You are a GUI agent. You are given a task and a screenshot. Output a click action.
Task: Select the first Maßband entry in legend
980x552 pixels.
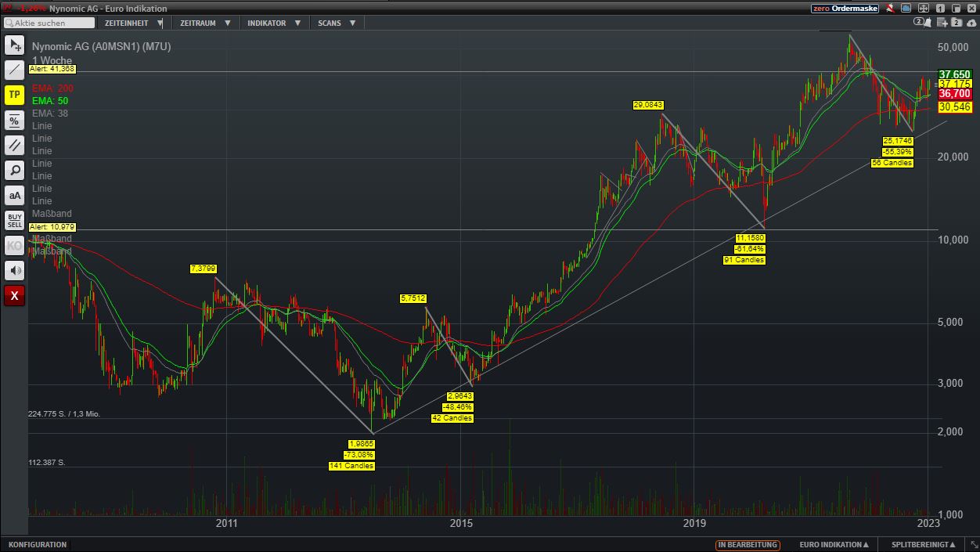pos(52,214)
